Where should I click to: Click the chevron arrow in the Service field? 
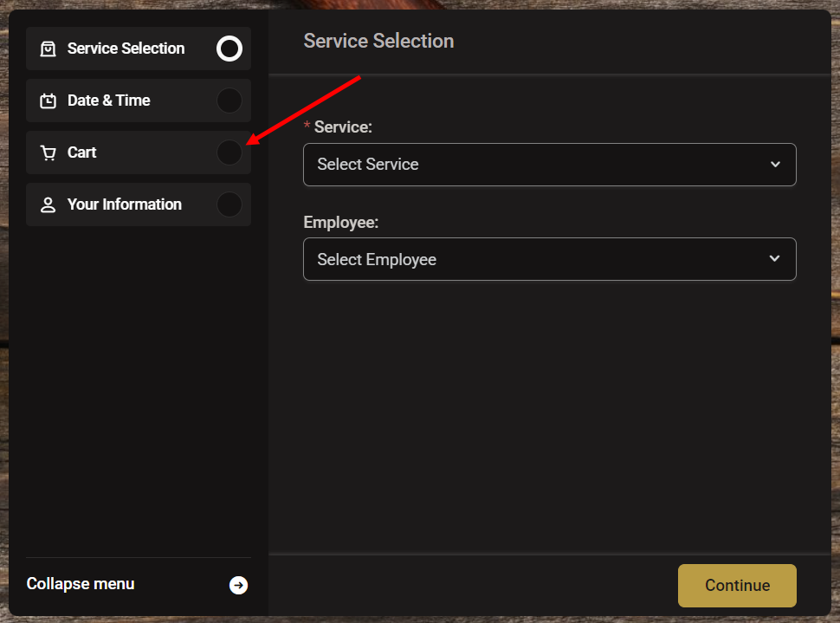point(775,165)
